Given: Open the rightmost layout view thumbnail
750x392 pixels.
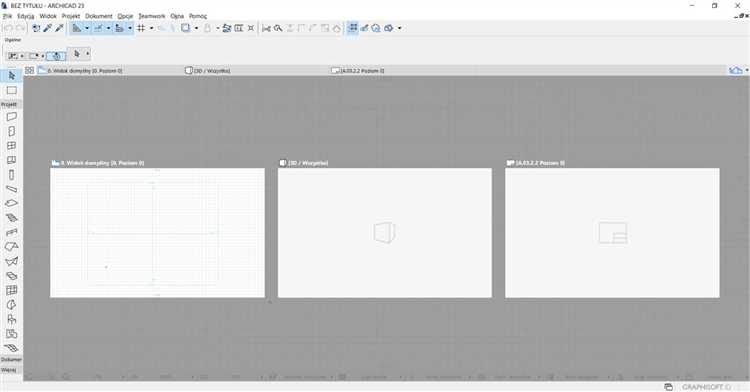Looking at the screenshot, I should point(612,233).
